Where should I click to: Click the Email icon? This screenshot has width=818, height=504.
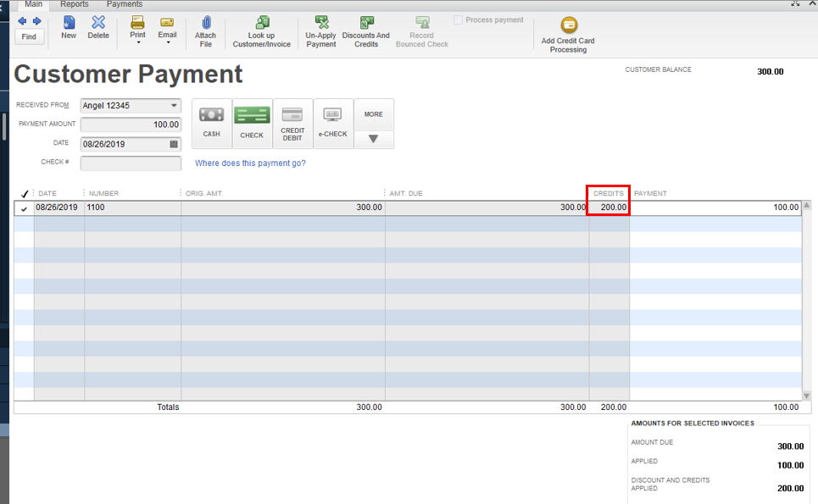(167, 22)
